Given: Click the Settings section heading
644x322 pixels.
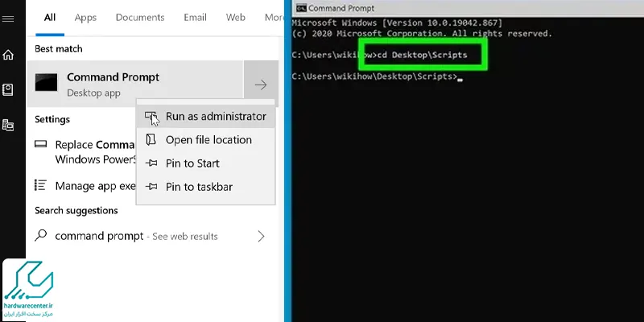Looking at the screenshot, I should coord(52,119).
